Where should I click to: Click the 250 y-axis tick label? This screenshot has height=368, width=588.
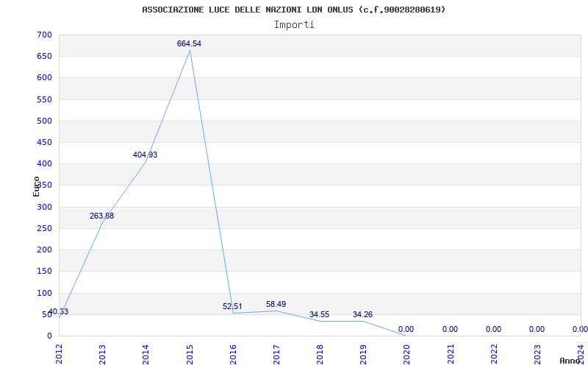44,228
